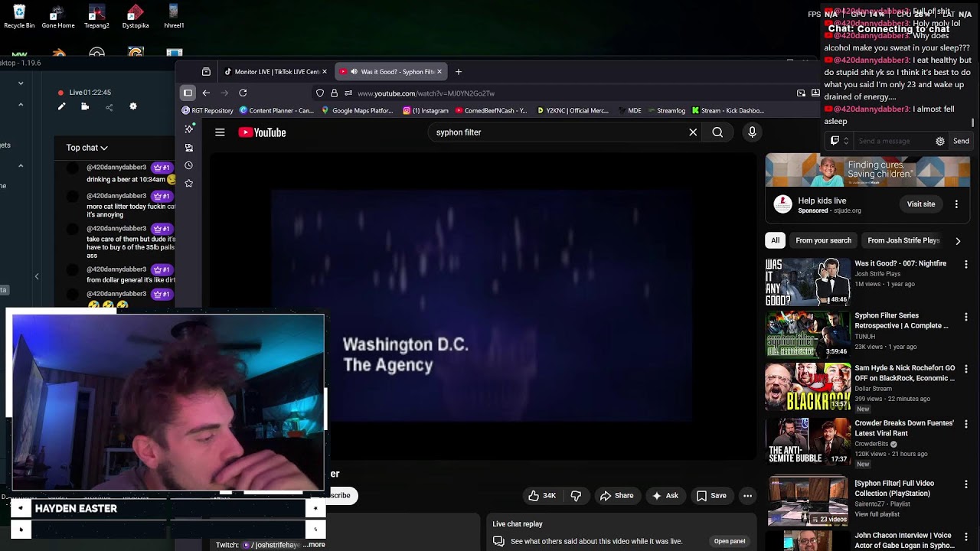Open options for the Sam Hyde BlackRock video
The image size is (980, 551).
click(966, 369)
